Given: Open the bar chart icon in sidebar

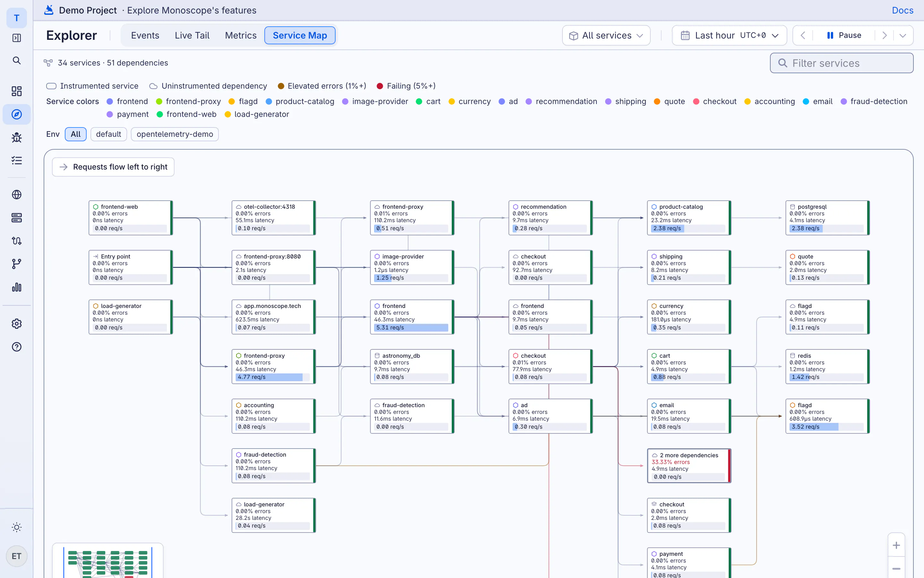Looking at the screenshot, I should (x=16, y=287).
